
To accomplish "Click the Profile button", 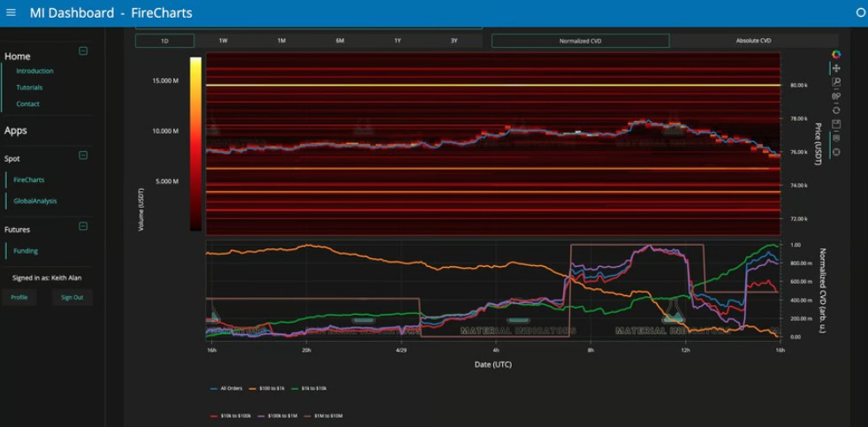I will coord(19,297).
